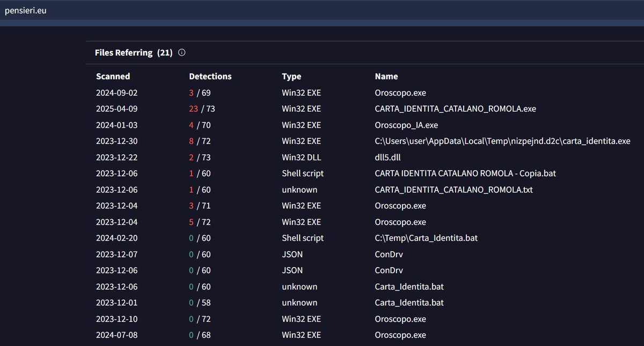Click the 0 / 72 detections value

click(200, 319)
